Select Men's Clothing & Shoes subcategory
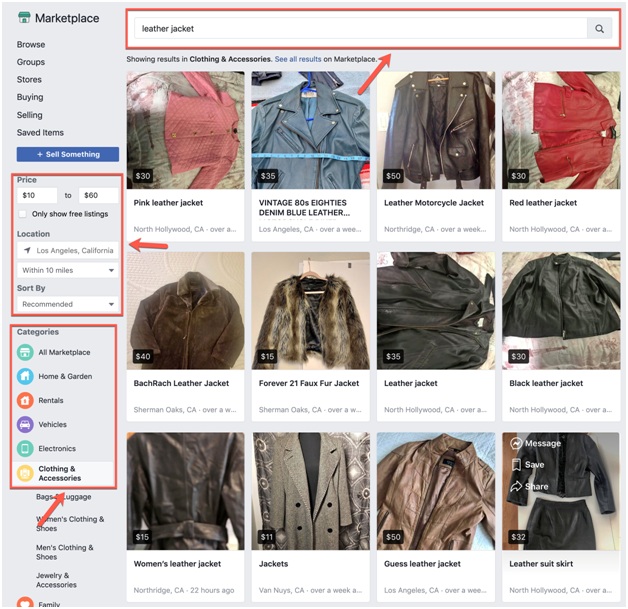Image resolution: width=628 pixels, height=609 pixels. click(x=65, y=552)
